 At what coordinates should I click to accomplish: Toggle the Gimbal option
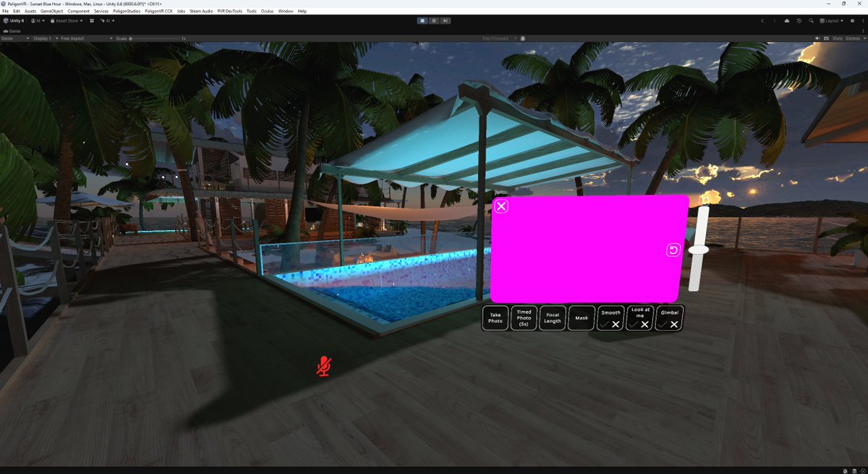(x=669, y=318)
